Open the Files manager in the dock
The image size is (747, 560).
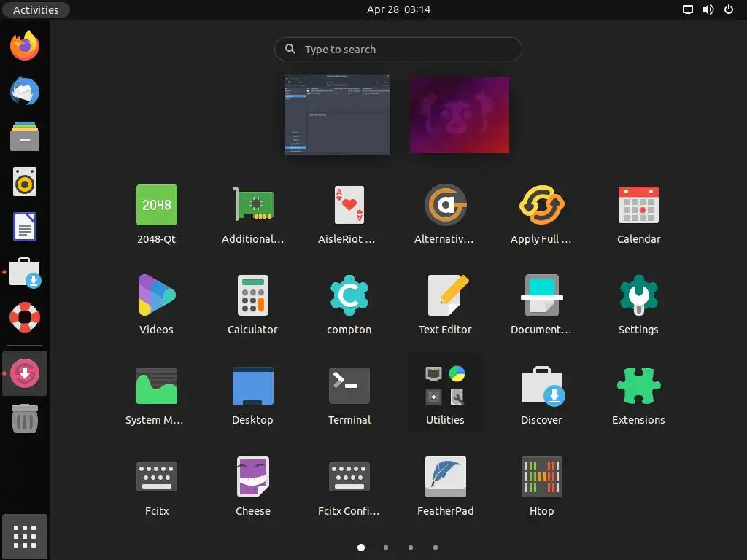click(x=25, y=136)
